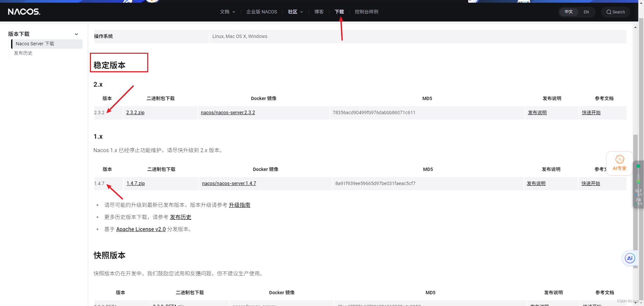This screenshot has height=306, width=644.
Task: Click the 2.x section heading
Action: pyautogui.click(x=98, y=85)
